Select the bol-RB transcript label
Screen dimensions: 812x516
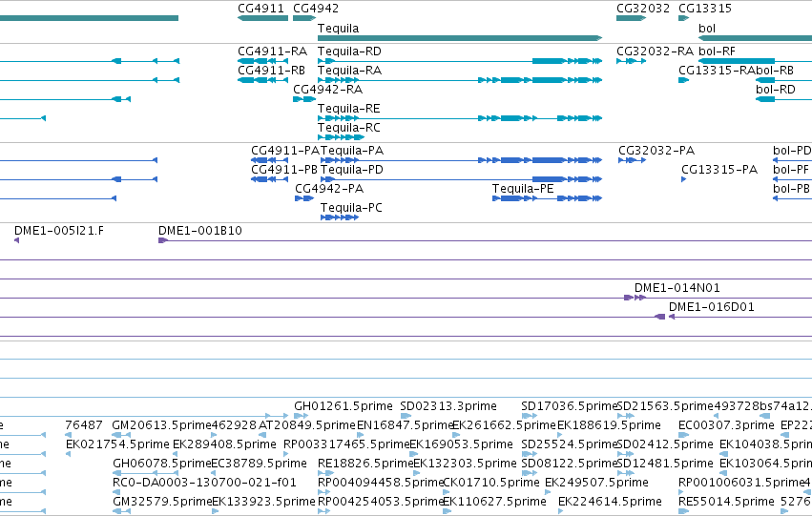point(775,71)
